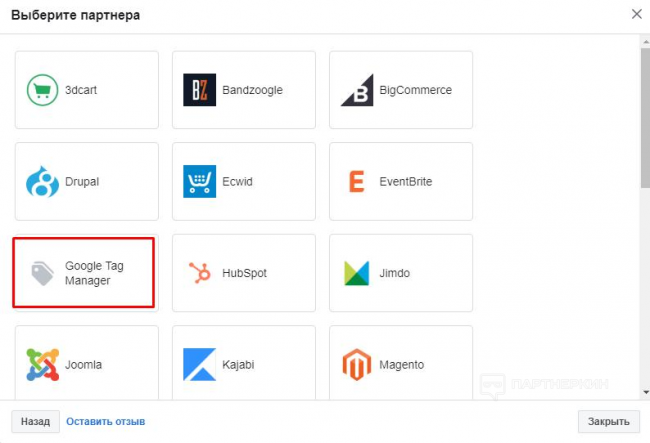Choose the Drupal droplet icon

pyautogui.click(x=42, y=182)
